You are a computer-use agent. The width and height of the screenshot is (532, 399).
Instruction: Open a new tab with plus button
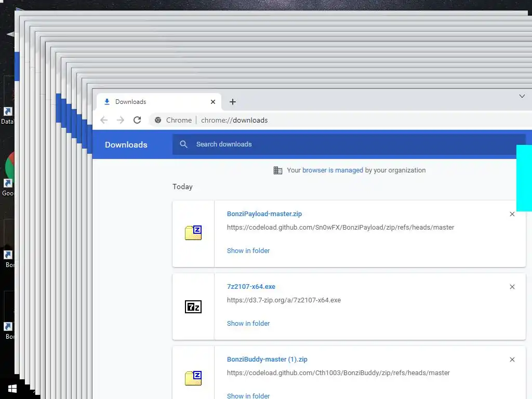tap(232, 102)
